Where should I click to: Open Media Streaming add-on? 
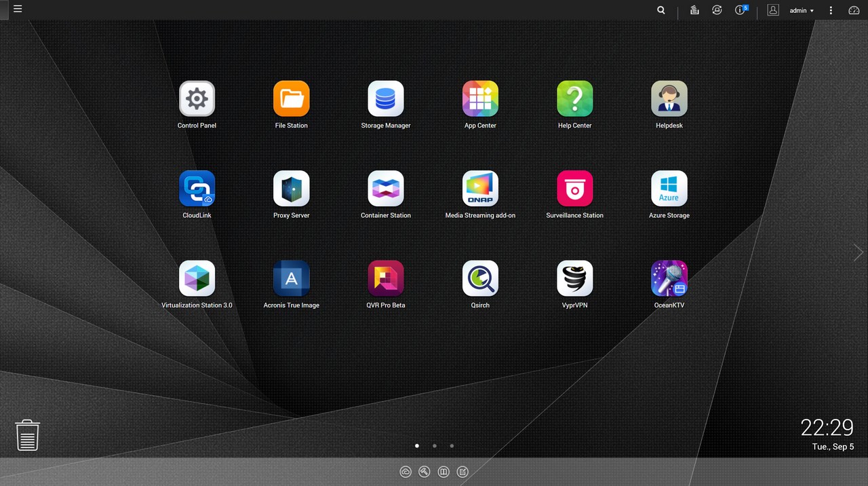[x=480, y=189]
